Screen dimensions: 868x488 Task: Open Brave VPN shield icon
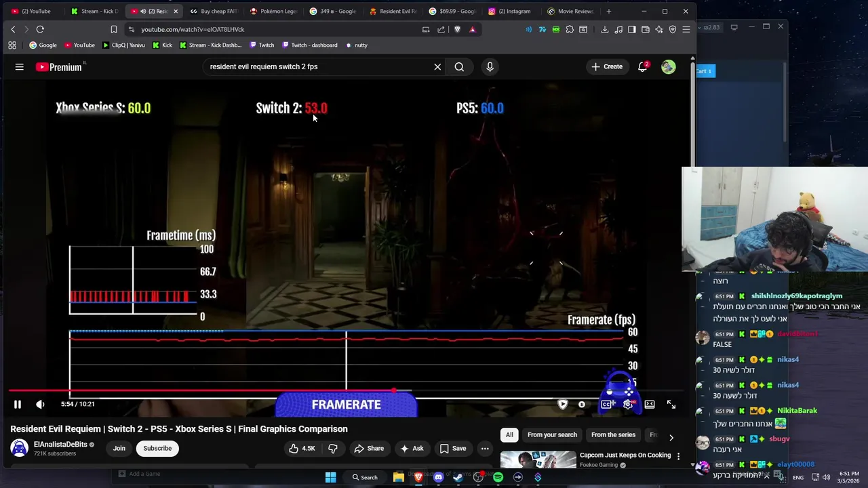(673, 29)
